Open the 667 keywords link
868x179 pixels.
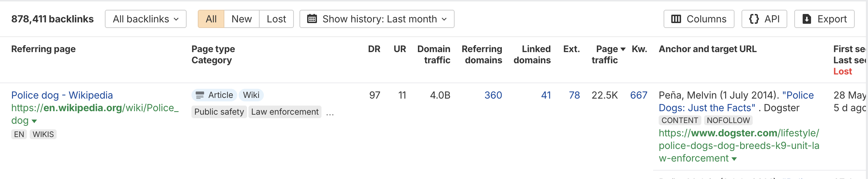638,95
